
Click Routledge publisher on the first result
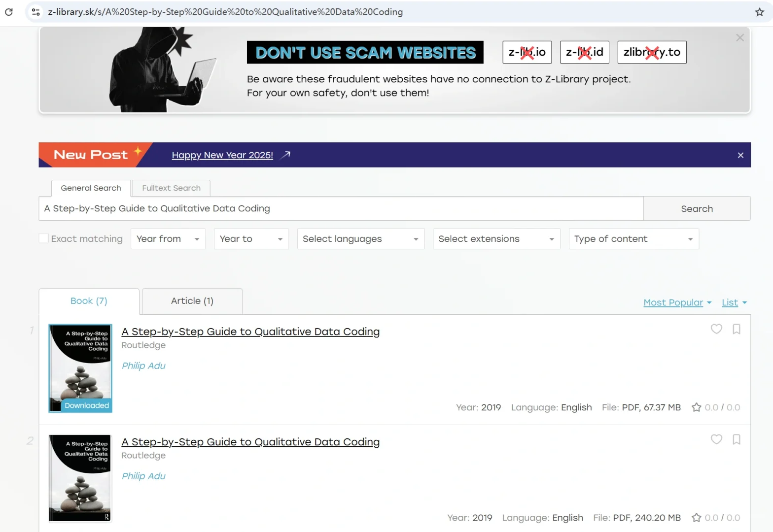143,345
